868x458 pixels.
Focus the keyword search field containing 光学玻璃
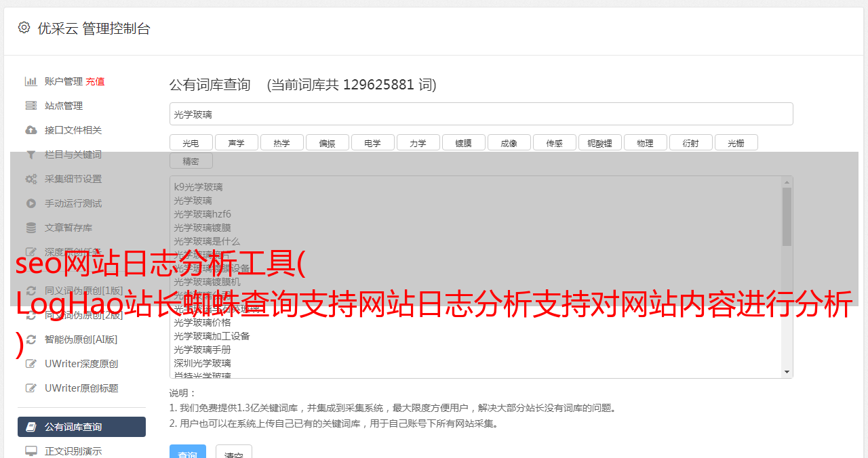click(481, 114)
